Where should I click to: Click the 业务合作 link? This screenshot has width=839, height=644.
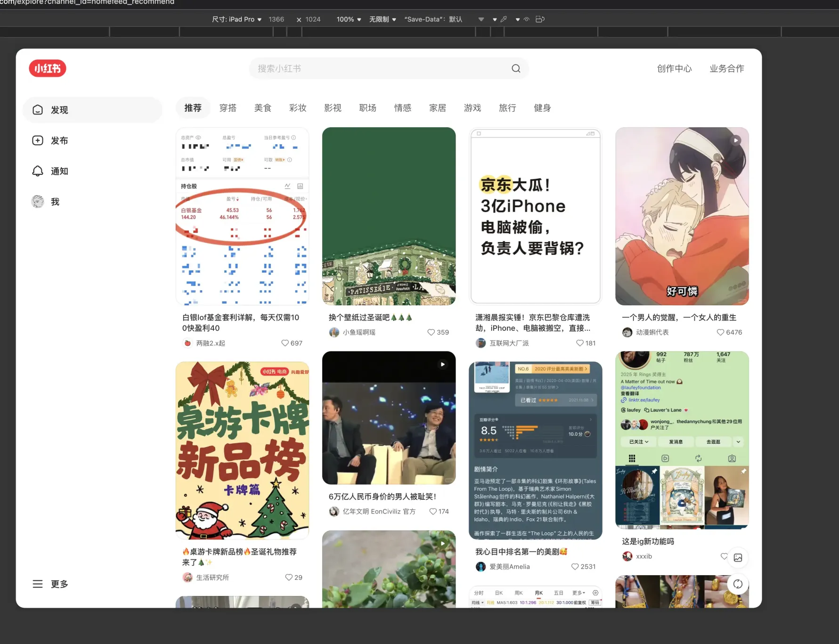coord(726,68)
